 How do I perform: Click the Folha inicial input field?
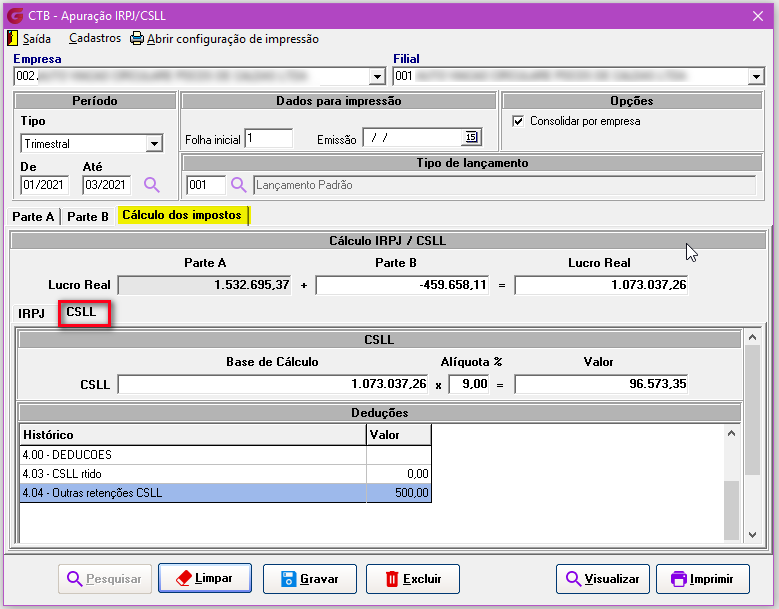click(269, 138)
